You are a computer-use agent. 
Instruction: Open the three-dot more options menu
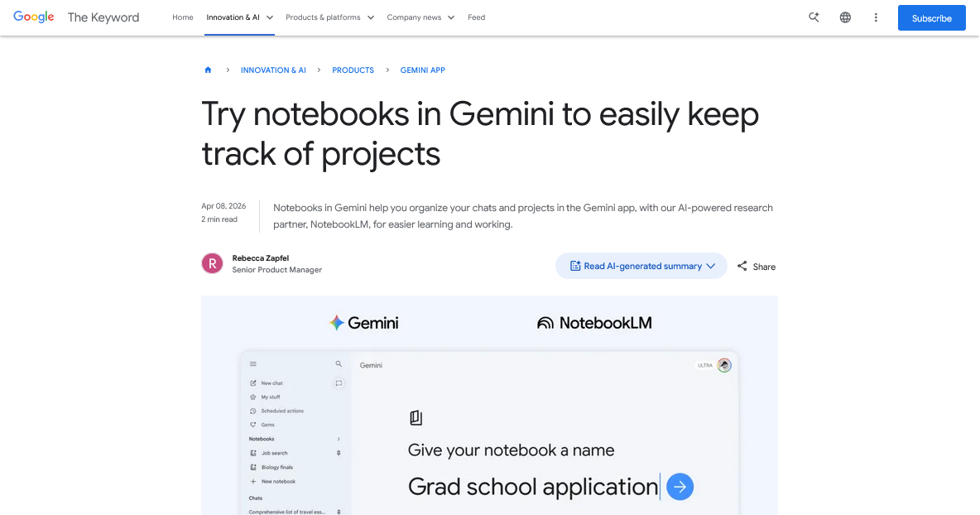coord(876,17)
